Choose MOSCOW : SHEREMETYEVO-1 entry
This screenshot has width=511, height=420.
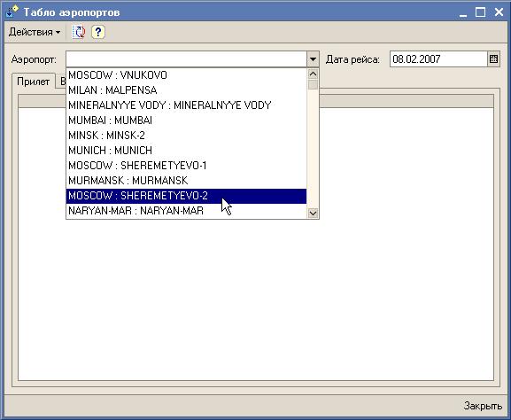click(x=186, y=166)
